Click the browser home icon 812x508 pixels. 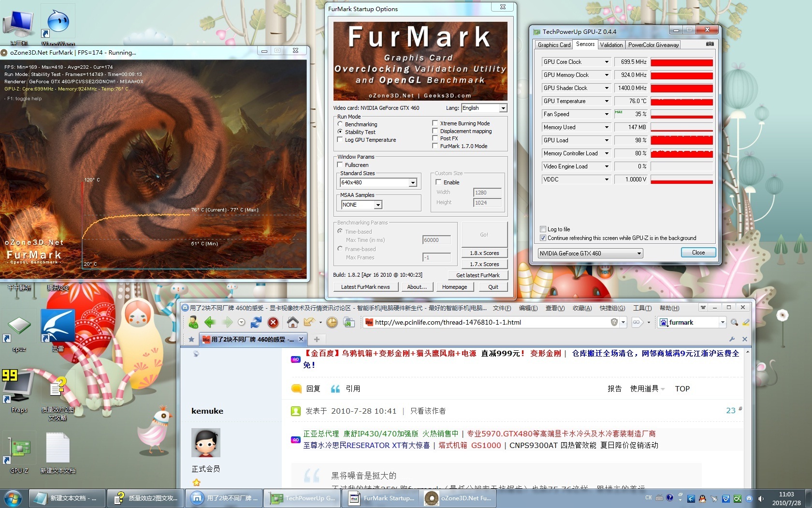pos(292,322)
